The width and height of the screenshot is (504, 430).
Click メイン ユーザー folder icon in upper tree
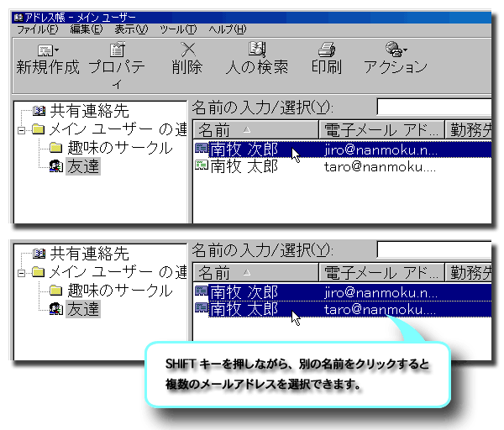click(39, 129)
